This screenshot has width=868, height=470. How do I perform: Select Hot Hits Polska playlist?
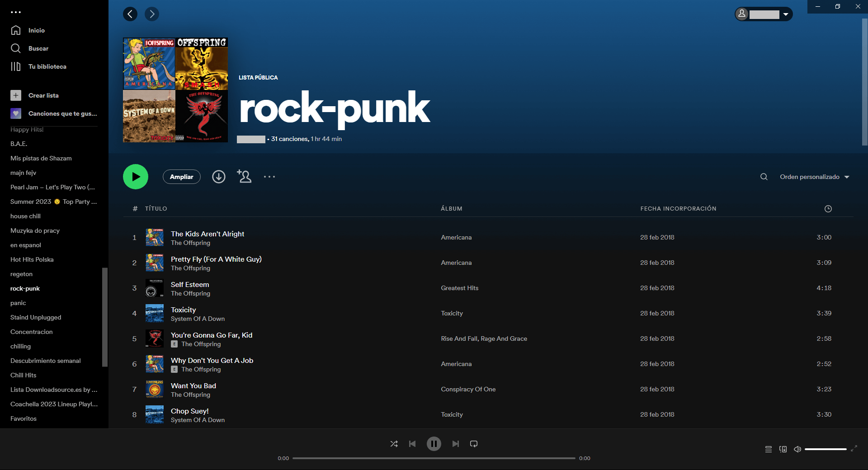(32, 259)
